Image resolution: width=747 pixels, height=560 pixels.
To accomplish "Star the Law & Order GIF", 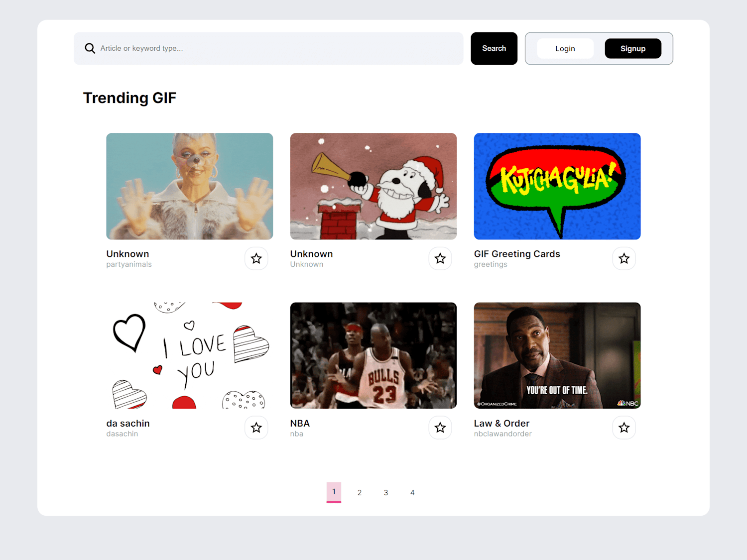I will 623,428.
